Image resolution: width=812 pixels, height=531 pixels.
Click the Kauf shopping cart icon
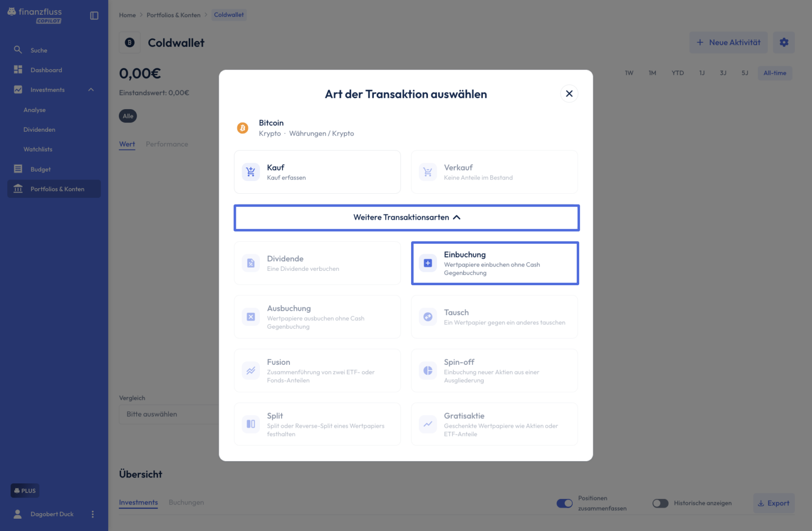[x=251, y=172]
